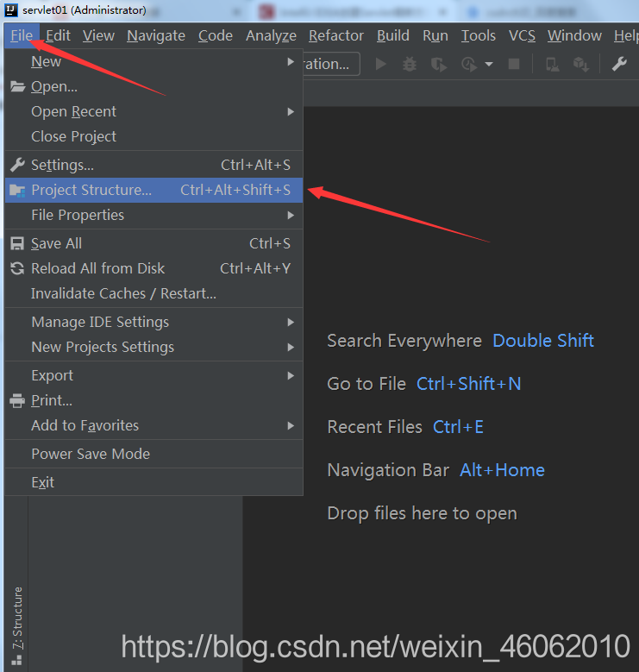
Task: Select Project Structure... menu entry
Action: (x=153, y=190)
